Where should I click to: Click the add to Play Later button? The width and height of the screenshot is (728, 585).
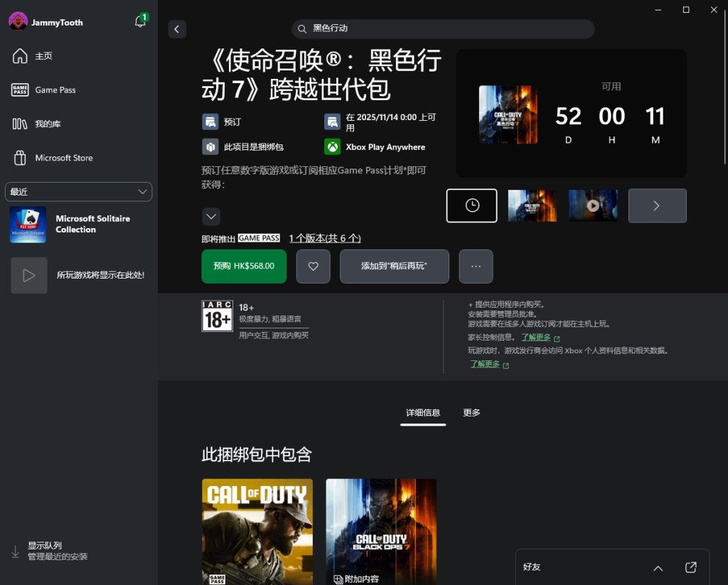pyautogui.click(x=394, y=267)
